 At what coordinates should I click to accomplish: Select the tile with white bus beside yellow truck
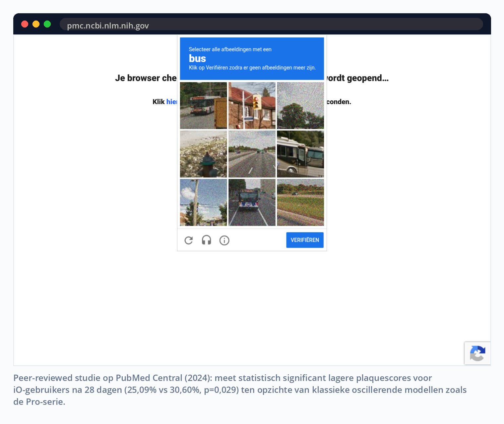coord(204,106)
